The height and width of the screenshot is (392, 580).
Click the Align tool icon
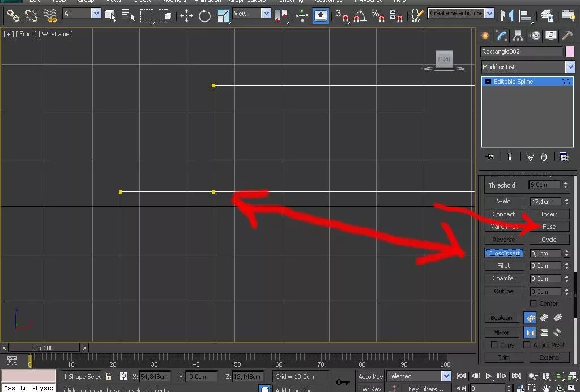point(525,15)
